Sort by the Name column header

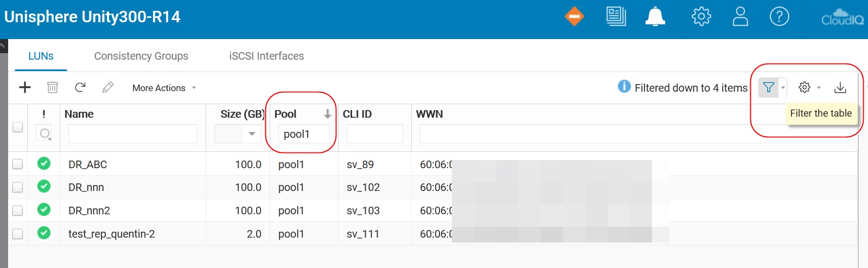[79, 114]
